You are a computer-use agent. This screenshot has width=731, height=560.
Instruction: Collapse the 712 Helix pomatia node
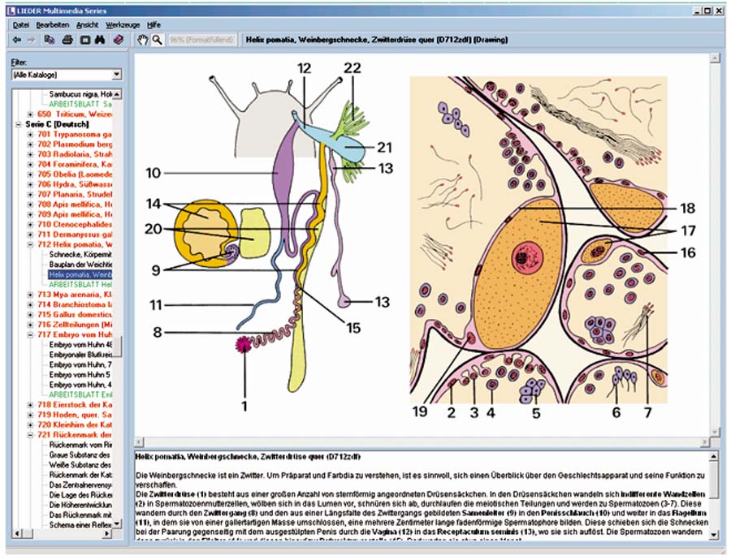tap(30, 243)
